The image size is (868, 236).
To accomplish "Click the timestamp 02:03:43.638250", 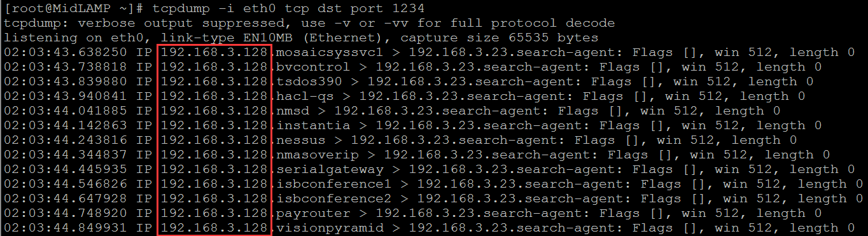I will tap(65, 53).
